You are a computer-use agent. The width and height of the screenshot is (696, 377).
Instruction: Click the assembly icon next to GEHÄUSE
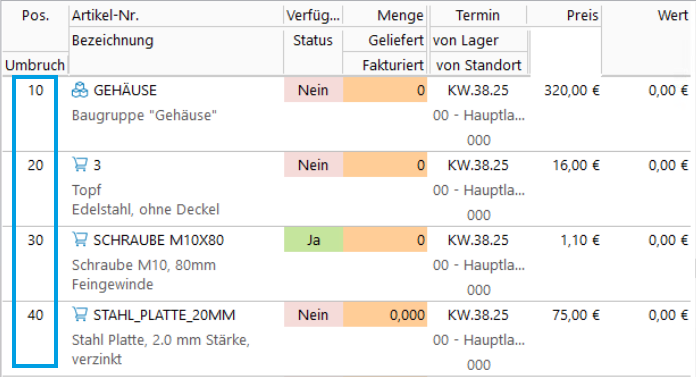80,90
